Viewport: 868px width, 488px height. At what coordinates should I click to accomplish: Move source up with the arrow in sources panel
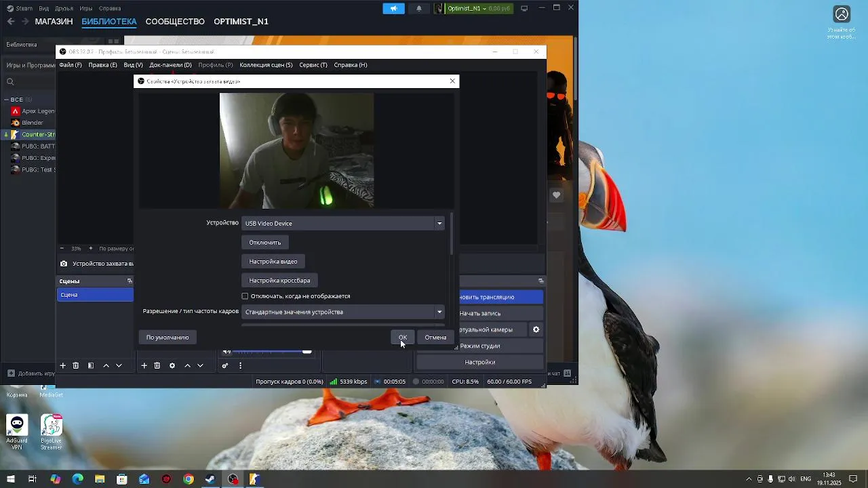(187, 365)
